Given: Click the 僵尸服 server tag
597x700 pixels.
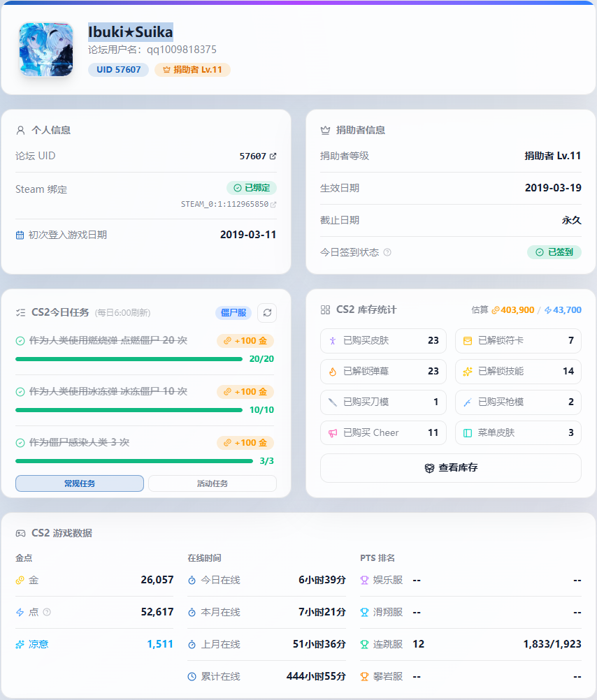Looking at the screenshot, I should point(233,312).
